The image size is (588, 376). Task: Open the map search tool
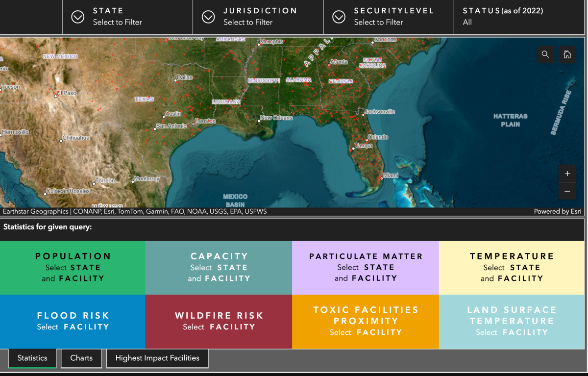(545, 54)
